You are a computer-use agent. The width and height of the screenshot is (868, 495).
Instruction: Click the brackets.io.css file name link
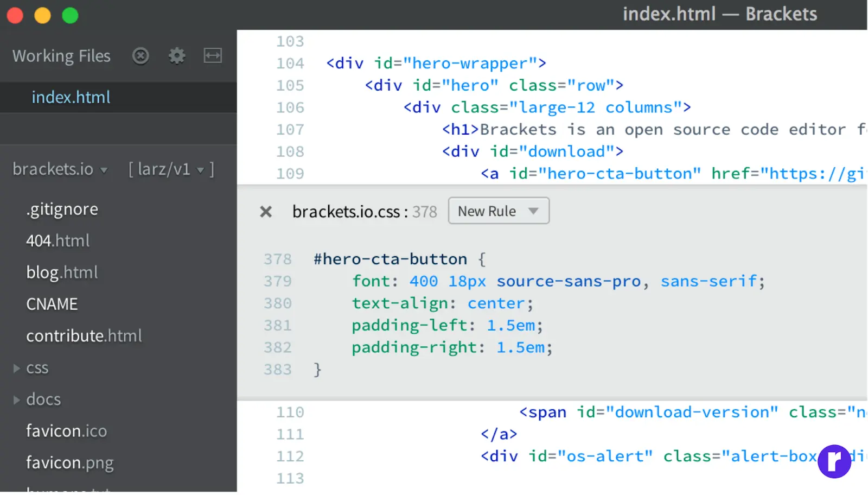pos(346,212)
